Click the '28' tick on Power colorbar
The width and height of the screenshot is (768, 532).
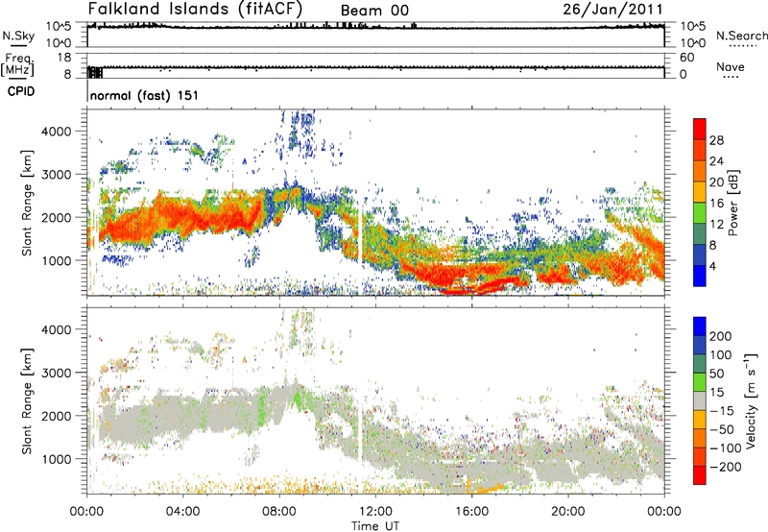point(716,140)
